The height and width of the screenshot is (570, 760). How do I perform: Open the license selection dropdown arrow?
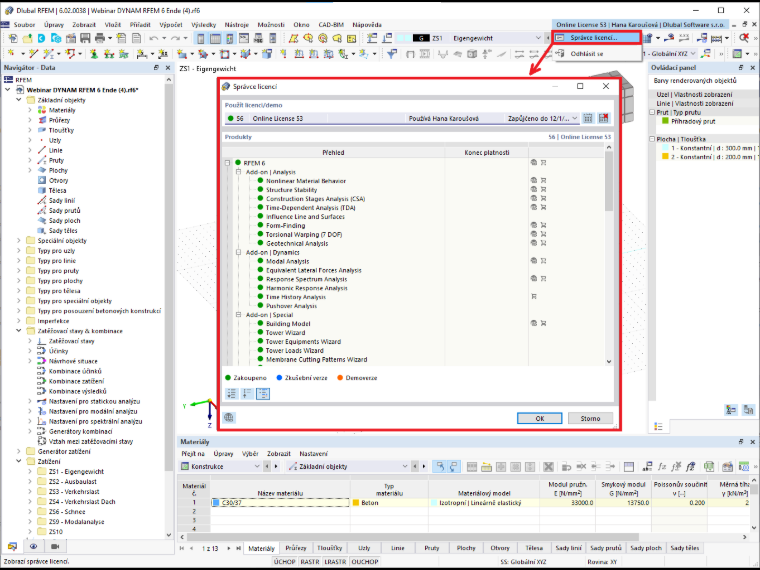pyautogui.click(x=574, y=118)
